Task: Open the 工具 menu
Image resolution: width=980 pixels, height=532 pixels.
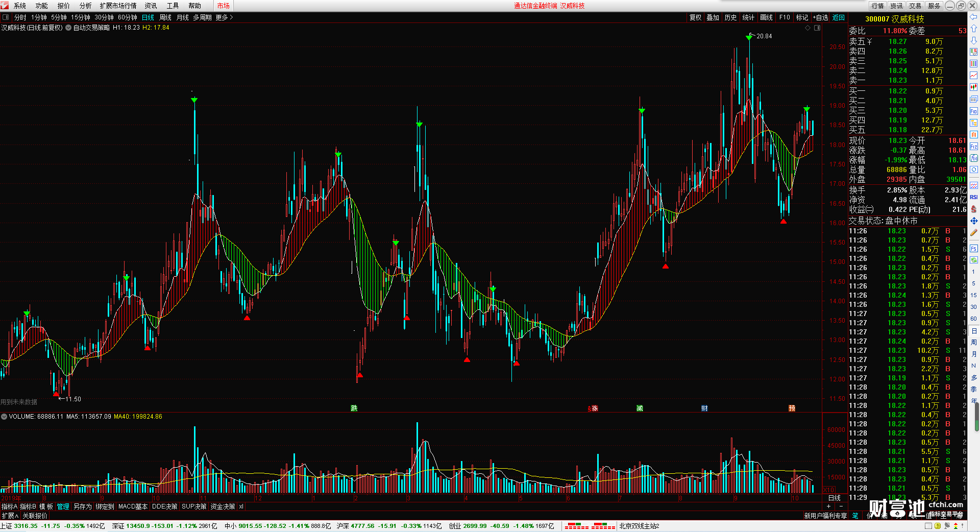Action: point(173,6)
